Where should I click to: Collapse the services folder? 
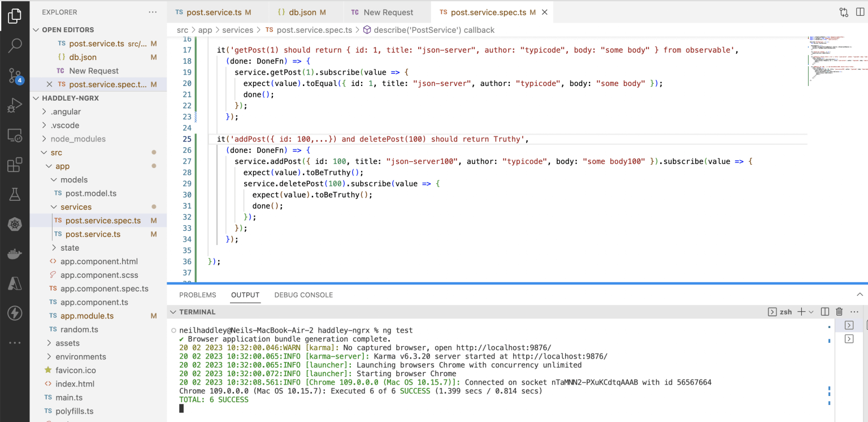point(76,207)
